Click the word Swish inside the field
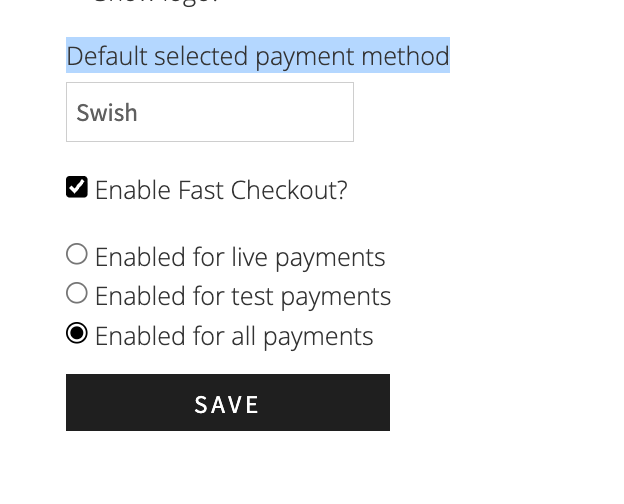 pyautogui.click(x=107, y=113)
